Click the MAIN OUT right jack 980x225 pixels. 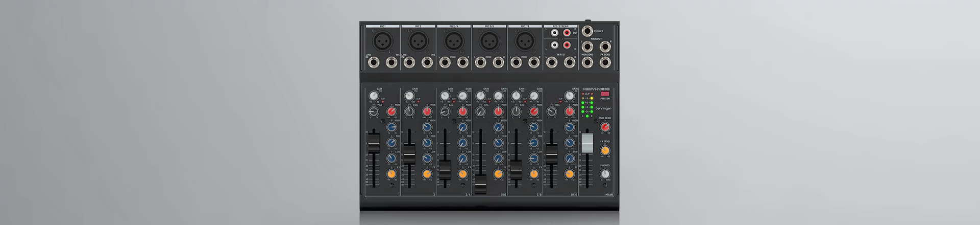(605, 47)
